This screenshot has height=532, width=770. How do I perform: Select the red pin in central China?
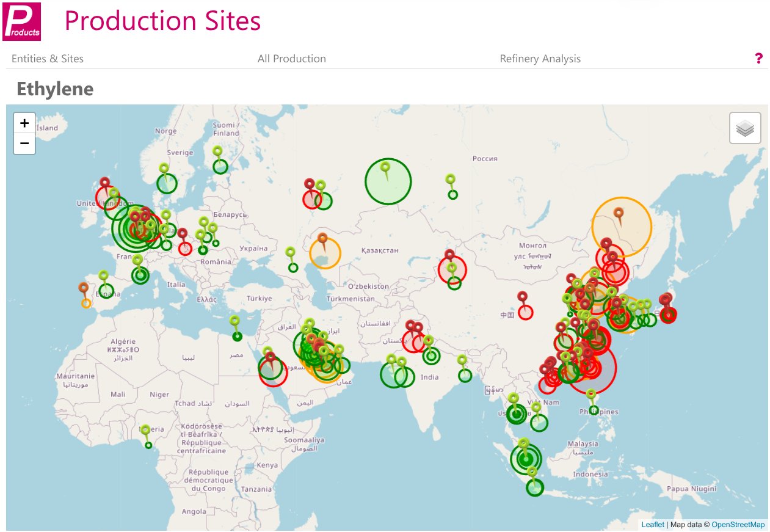(522, 297)
